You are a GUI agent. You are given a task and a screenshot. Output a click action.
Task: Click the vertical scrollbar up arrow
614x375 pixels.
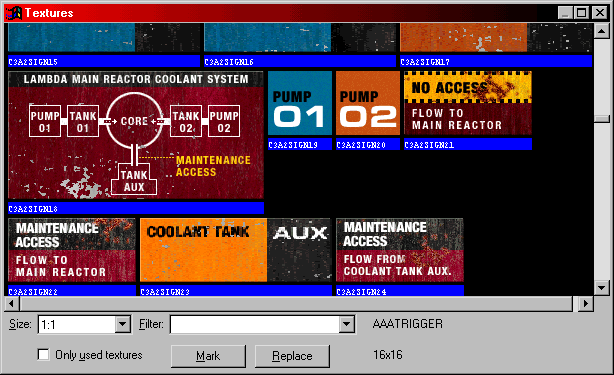click(x=601, y=31)
